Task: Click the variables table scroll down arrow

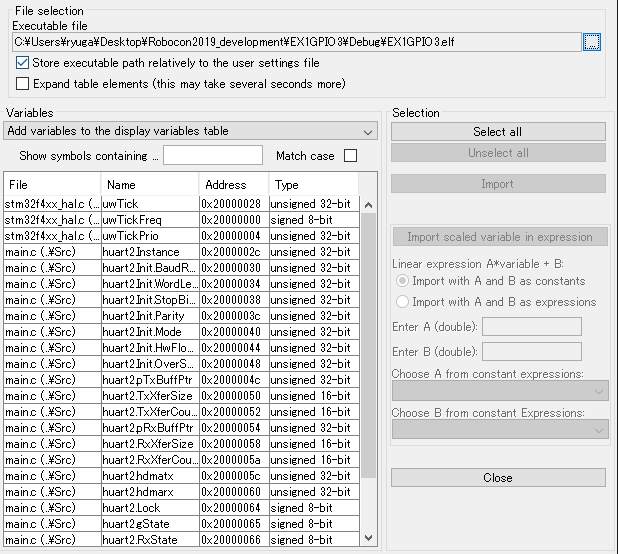Action: [x=369, y=538]
